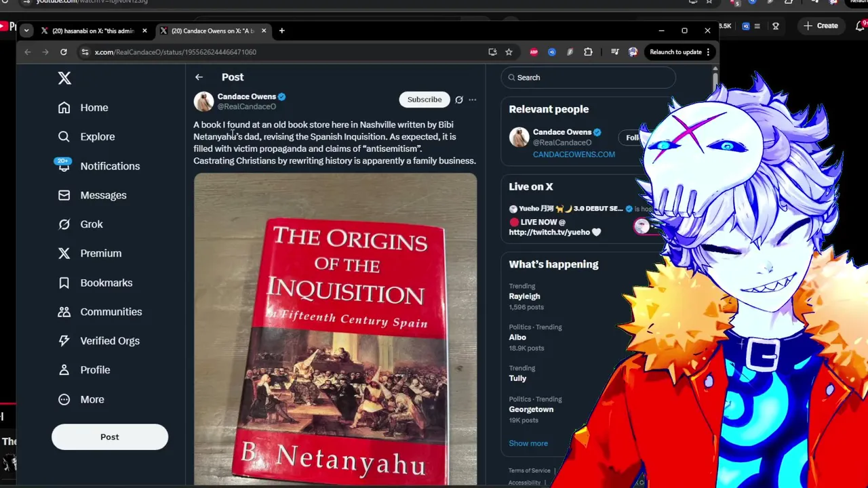The image size is (868, 488).
Task: Open Candace Owens avatar in Relevant people
Action: [x=519, y=137]
